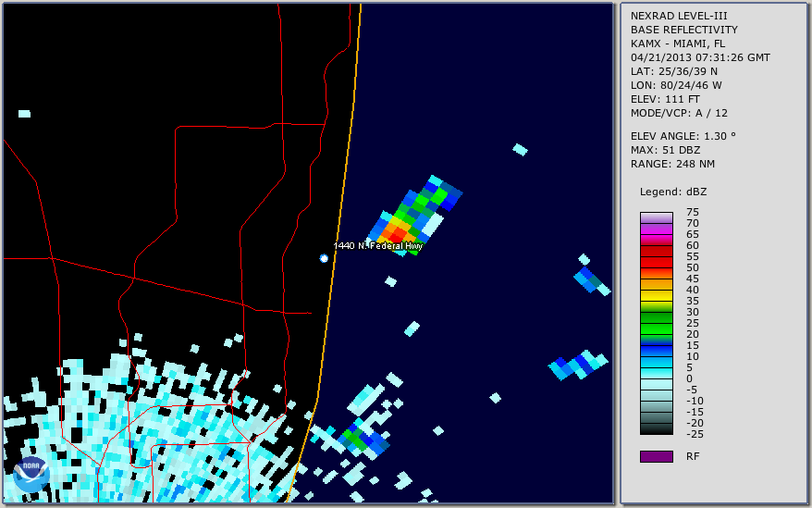The width and height of the screenshot is (812, 508).
Task: Click the white location marker dot
Action: (x=324, y=258)
